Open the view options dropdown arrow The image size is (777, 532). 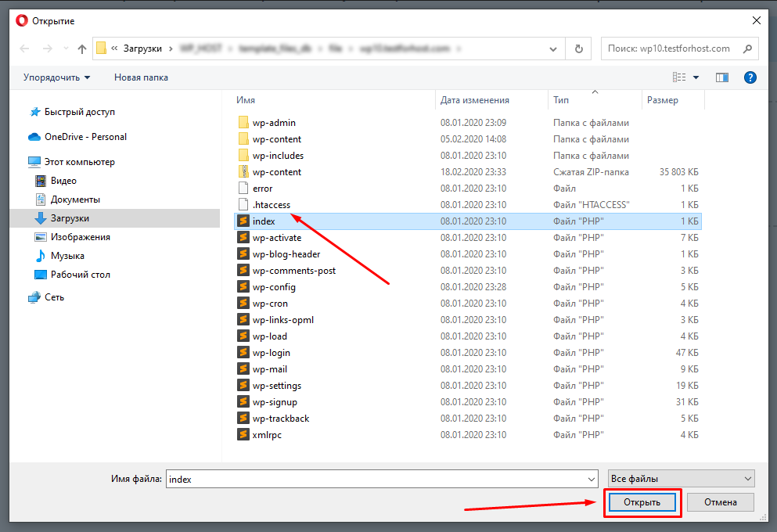(696, 77)
